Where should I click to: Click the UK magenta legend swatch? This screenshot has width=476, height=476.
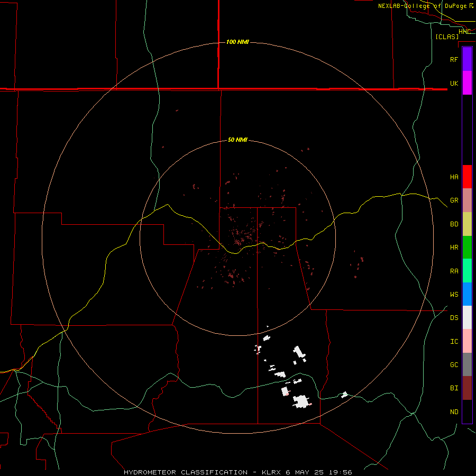pos(467,83)
